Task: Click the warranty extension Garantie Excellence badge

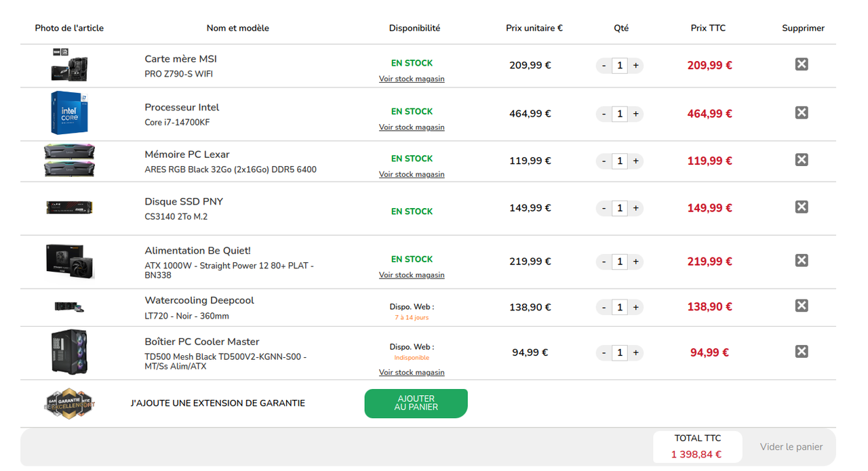Action: click(x=69, y=403)
